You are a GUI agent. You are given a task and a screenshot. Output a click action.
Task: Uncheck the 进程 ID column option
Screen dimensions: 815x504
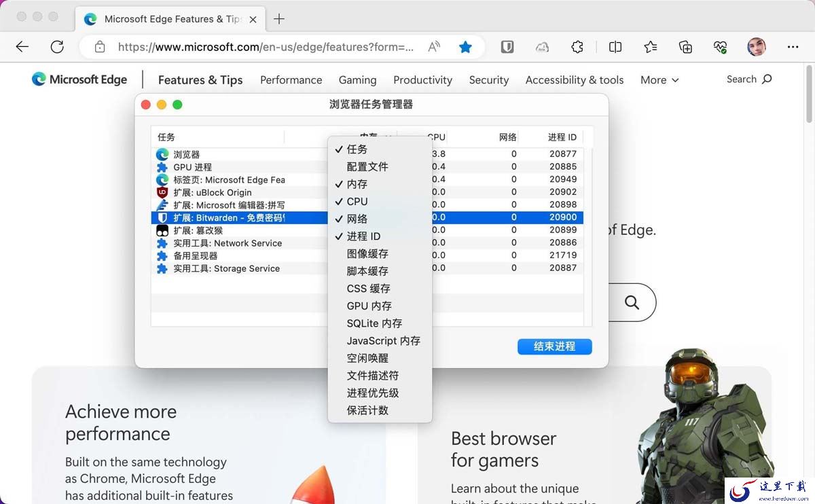tap(380, 236)
